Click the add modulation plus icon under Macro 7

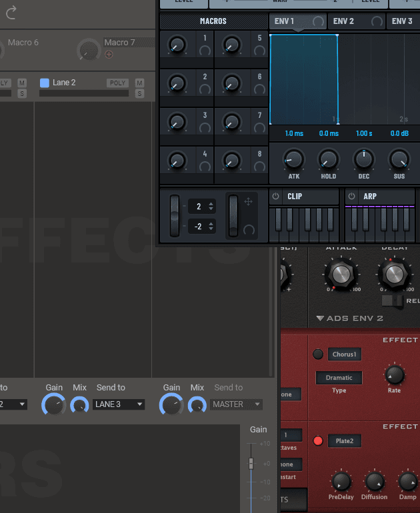(109, 55)
